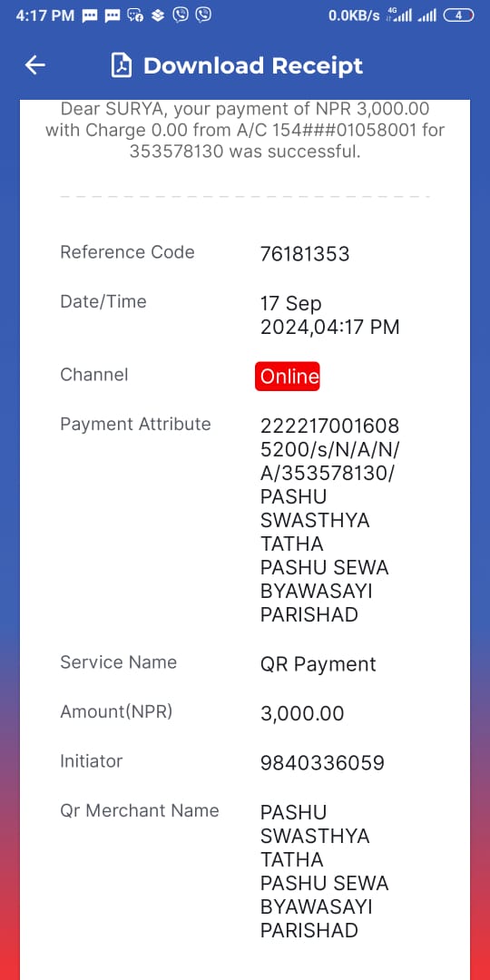Tap the payment success message text
Screen dimensions: 490x980
245,130
